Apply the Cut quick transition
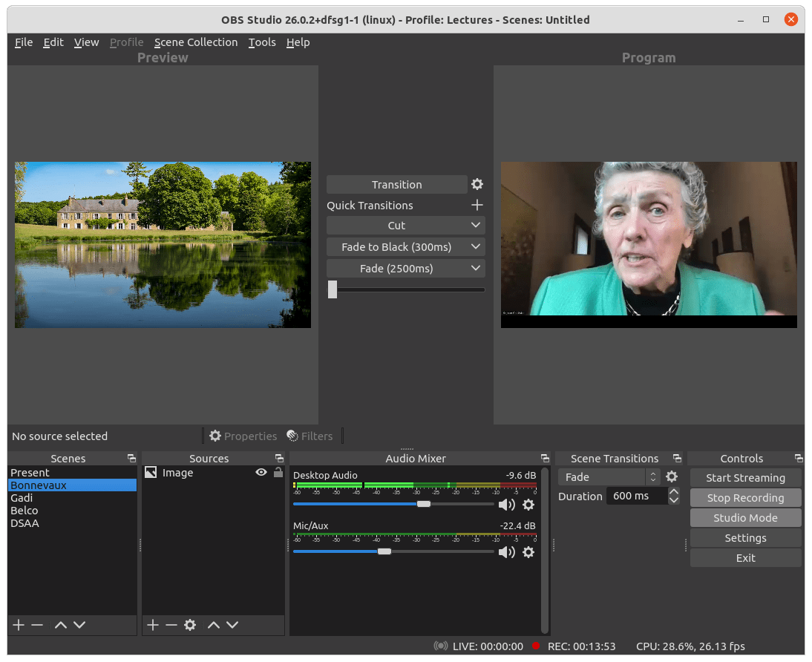812x662 pixels. pos(396,226)
